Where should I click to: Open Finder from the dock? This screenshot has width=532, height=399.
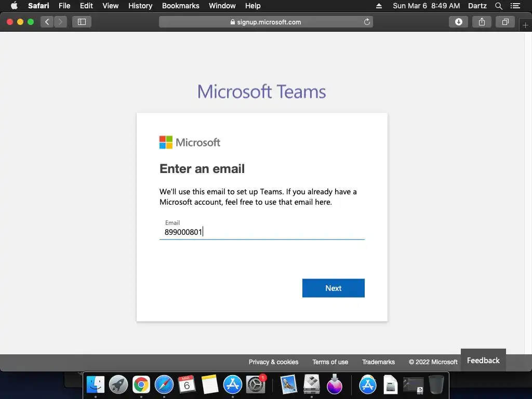click(x=96, y=385)
